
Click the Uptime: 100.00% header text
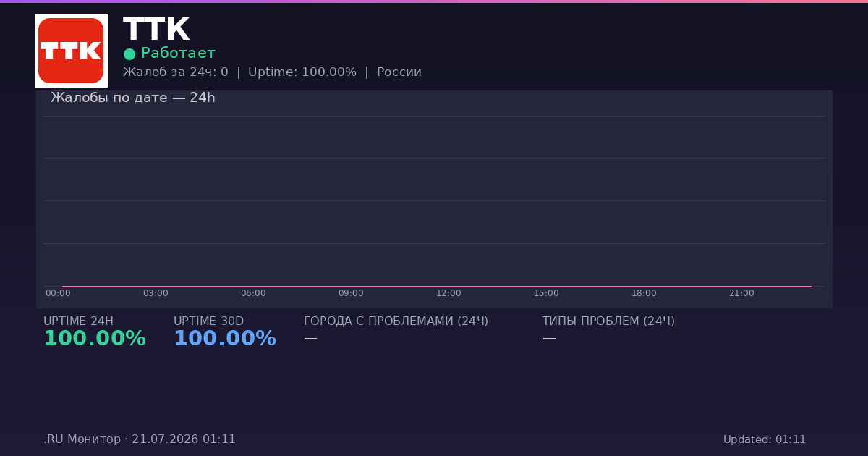pos(302,72)
